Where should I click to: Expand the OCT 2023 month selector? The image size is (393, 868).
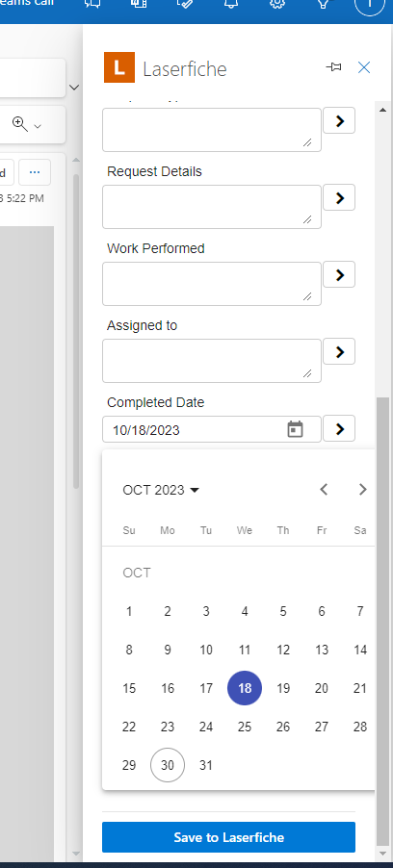161,490
